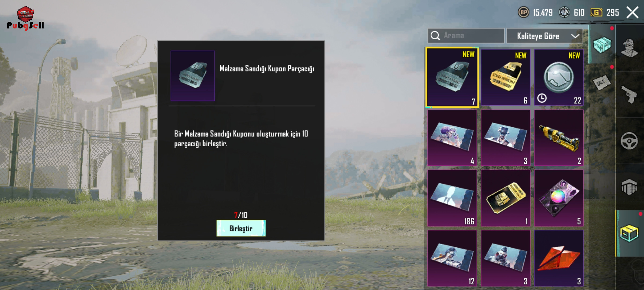Open the character outfit category icon

click(x=630, y=48)
